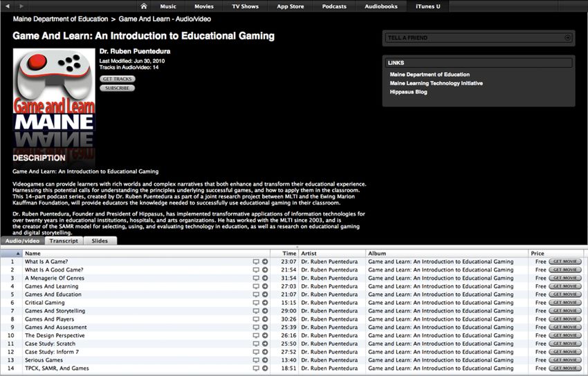Click the video icon for Games And Education
Screen dimensions: 588x376
tap(256, 294)
